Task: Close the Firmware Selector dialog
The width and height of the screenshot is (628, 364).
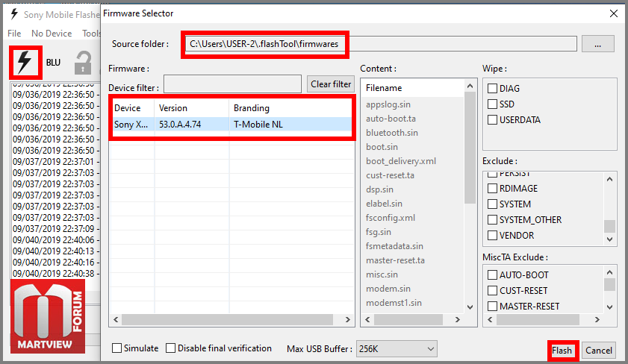Action: pyautogui.click(x=614, y=13)
